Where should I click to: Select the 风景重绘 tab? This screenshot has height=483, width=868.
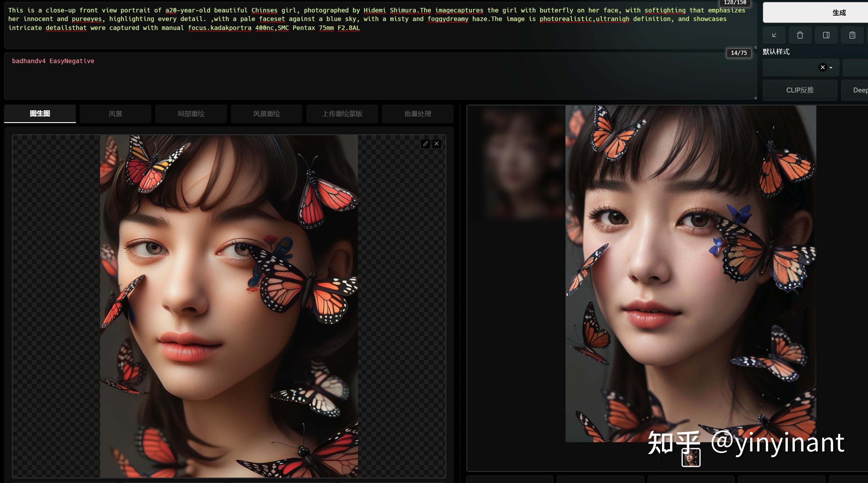(266, 114)
